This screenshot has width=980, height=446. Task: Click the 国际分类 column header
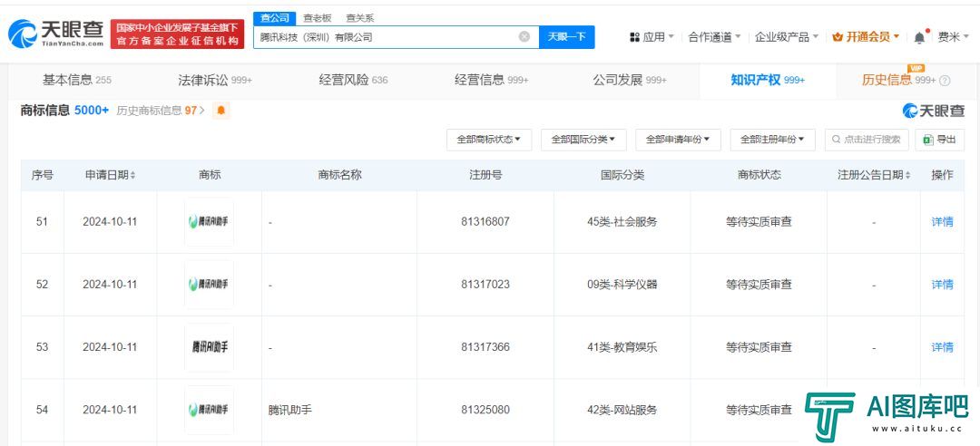coord(622,175)
